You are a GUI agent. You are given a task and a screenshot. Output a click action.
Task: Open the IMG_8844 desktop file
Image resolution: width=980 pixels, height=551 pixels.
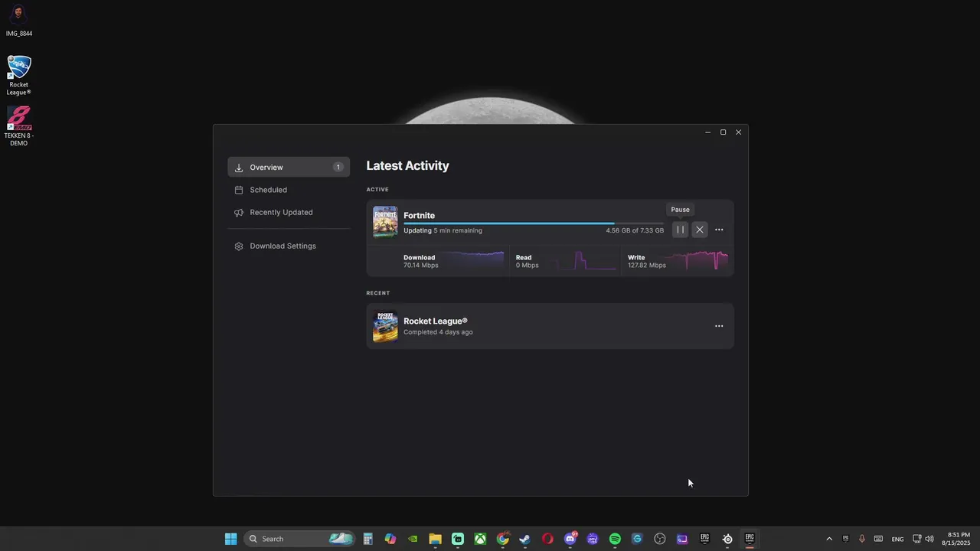point(19,21)
